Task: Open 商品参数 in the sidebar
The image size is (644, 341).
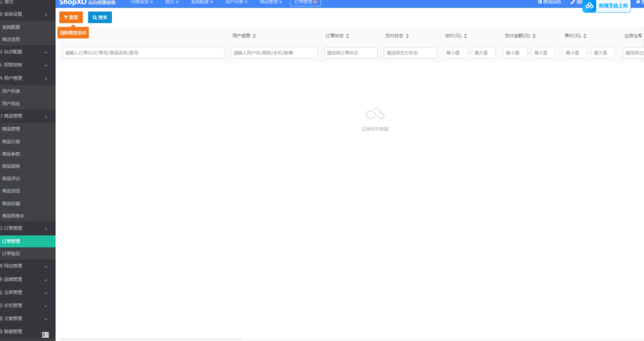Action: (28, 154)
